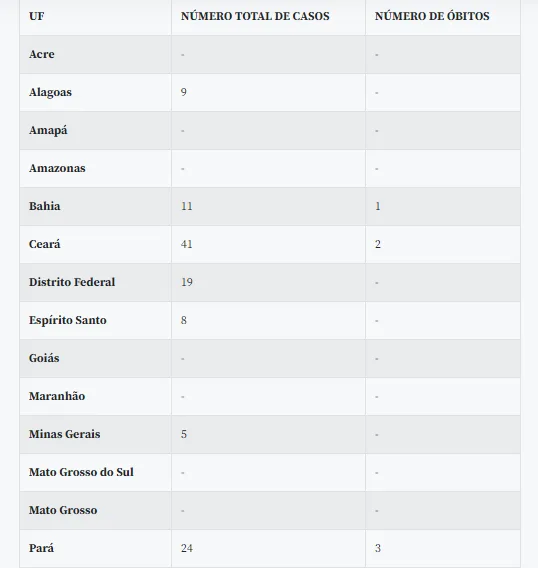
Task: Click Distrito Federal case count 19
Action: click(187, 282)
